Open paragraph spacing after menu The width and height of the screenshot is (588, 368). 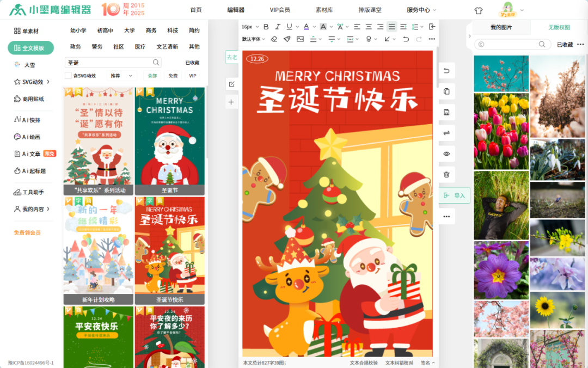tap(332, 39)
